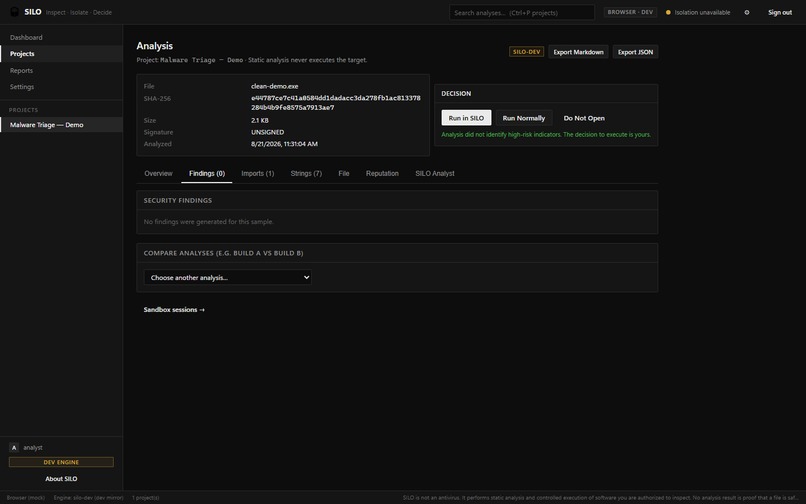Click the DECISION panel header
This screenshot has height=504, width=806.
[x=456, y=94]
